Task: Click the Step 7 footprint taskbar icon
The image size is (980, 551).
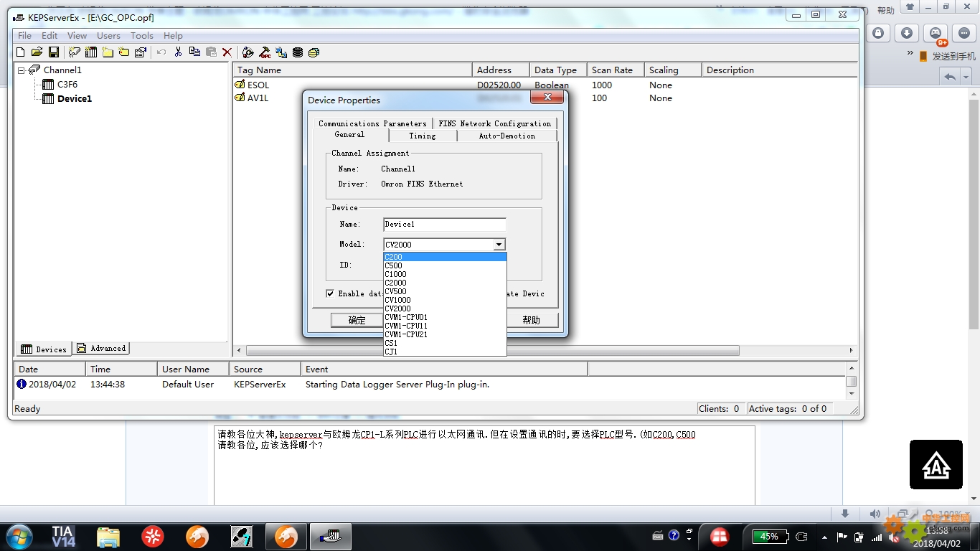Action: click(242, 537)
